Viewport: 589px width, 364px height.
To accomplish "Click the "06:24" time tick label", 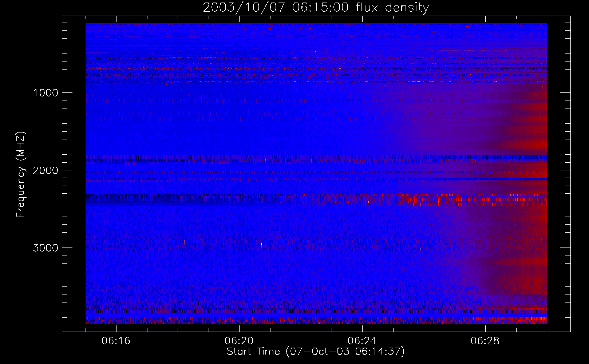I will pyautogui.click(x=362, y=341).
